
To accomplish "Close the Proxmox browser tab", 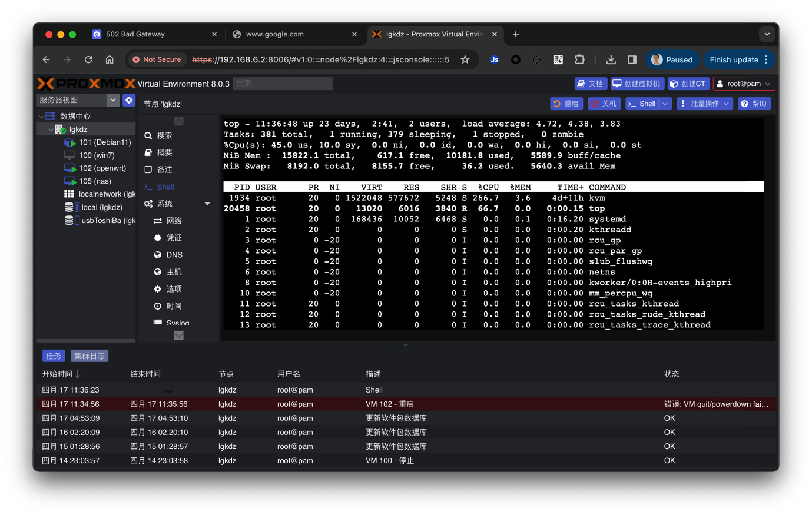I will click(495, 34).
